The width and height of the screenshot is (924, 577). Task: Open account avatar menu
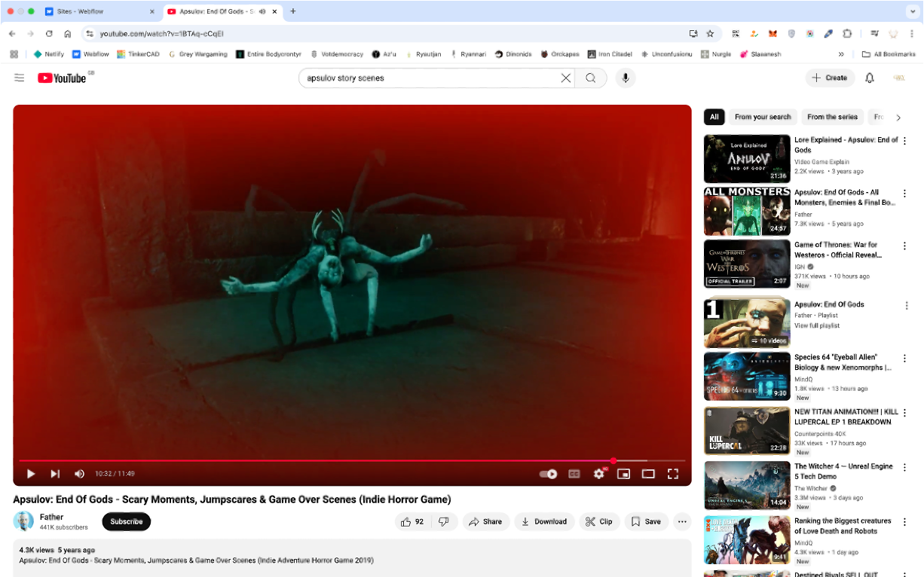coord(898,78)
